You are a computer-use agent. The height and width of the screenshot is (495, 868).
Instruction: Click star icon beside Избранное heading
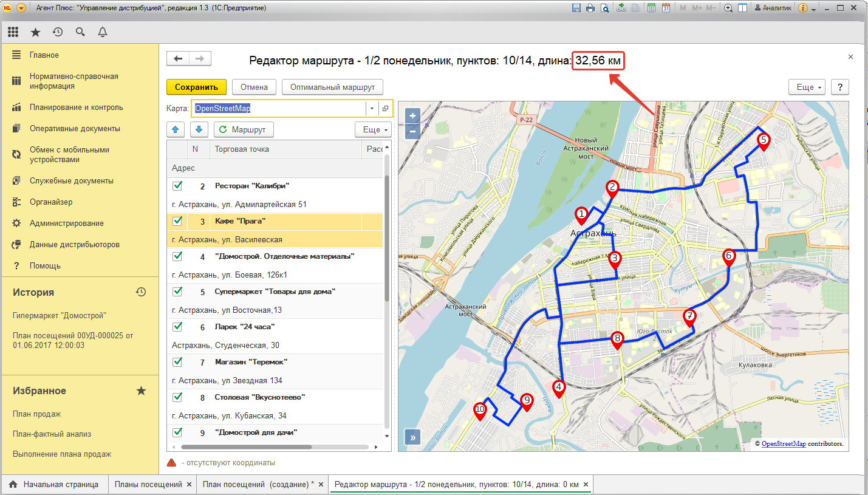click(141, 391)
